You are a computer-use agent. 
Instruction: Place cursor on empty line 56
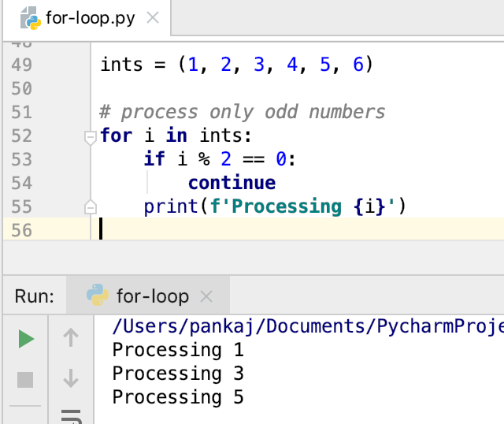299,229
